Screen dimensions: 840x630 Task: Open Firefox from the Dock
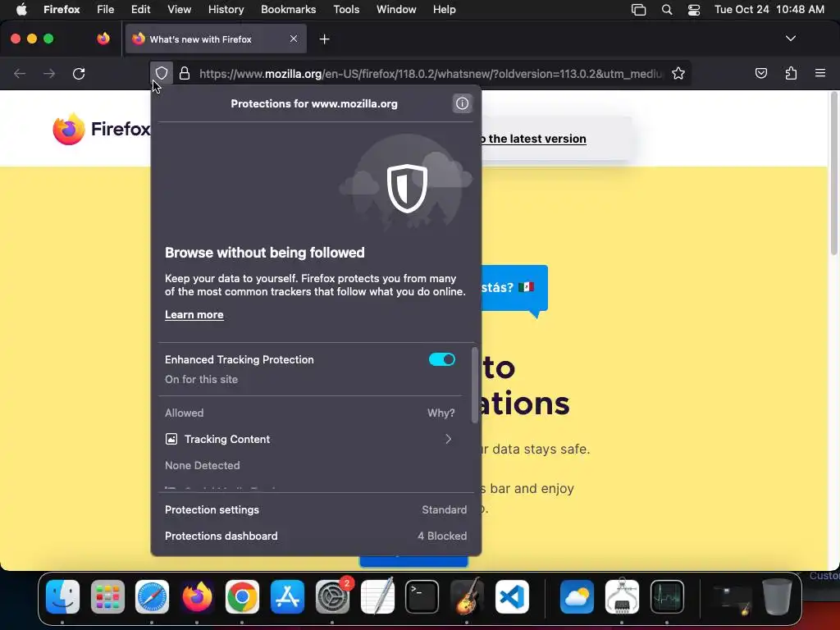(197, 596)
